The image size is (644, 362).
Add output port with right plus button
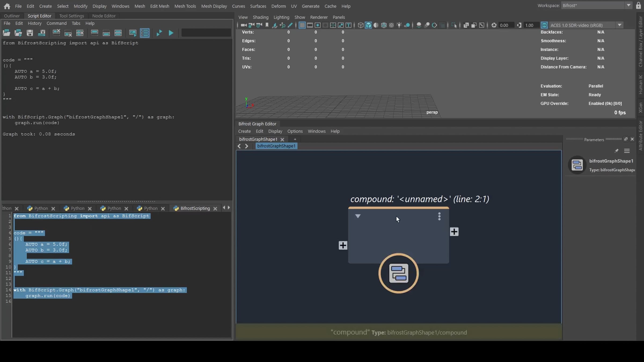(x=454, y=232)
